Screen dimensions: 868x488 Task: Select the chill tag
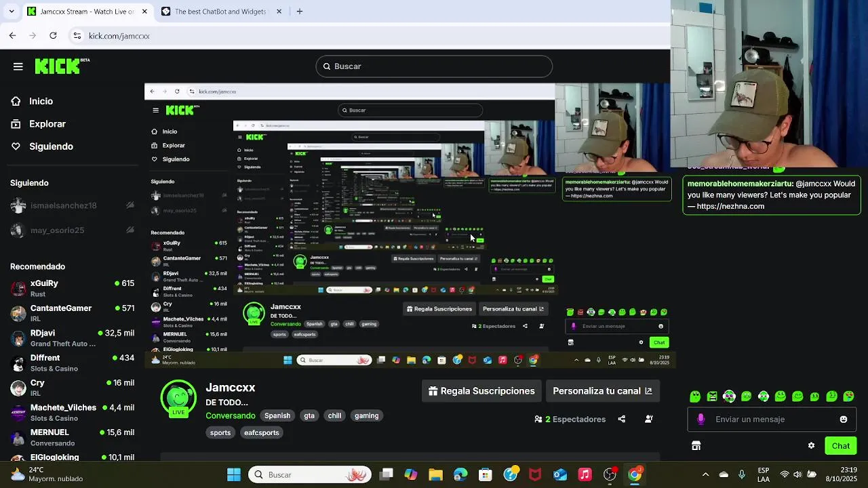(335, 415)
